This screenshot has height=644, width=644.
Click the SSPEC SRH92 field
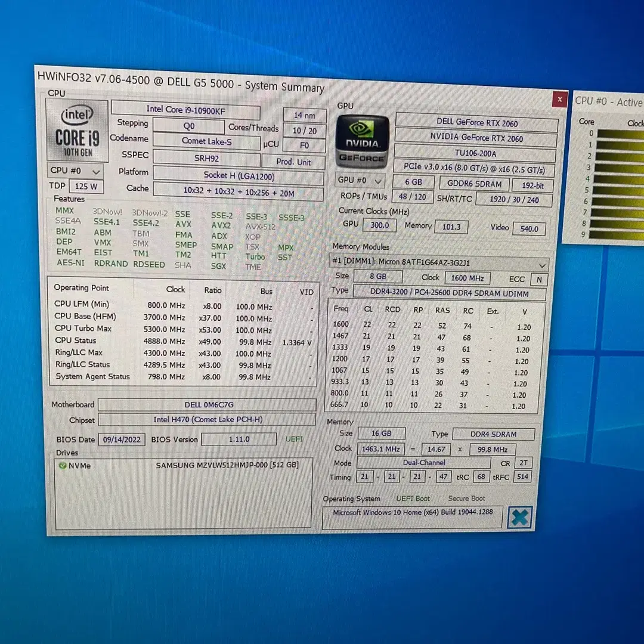206,158
